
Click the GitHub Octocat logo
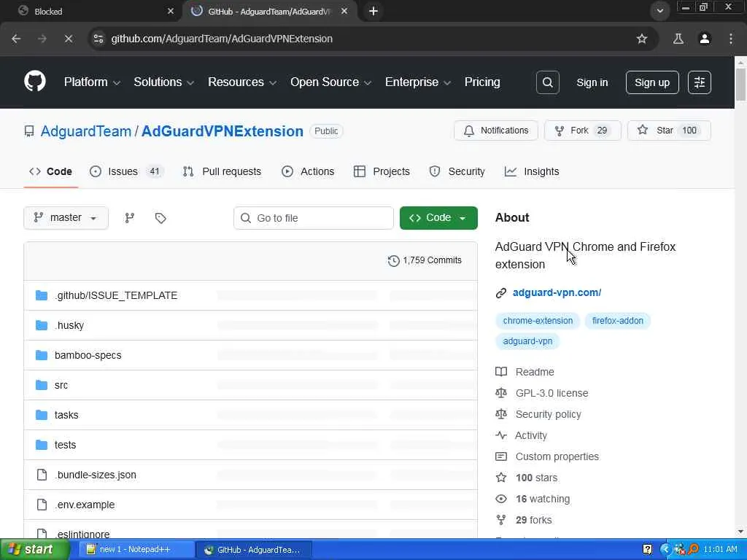point(35,82)
